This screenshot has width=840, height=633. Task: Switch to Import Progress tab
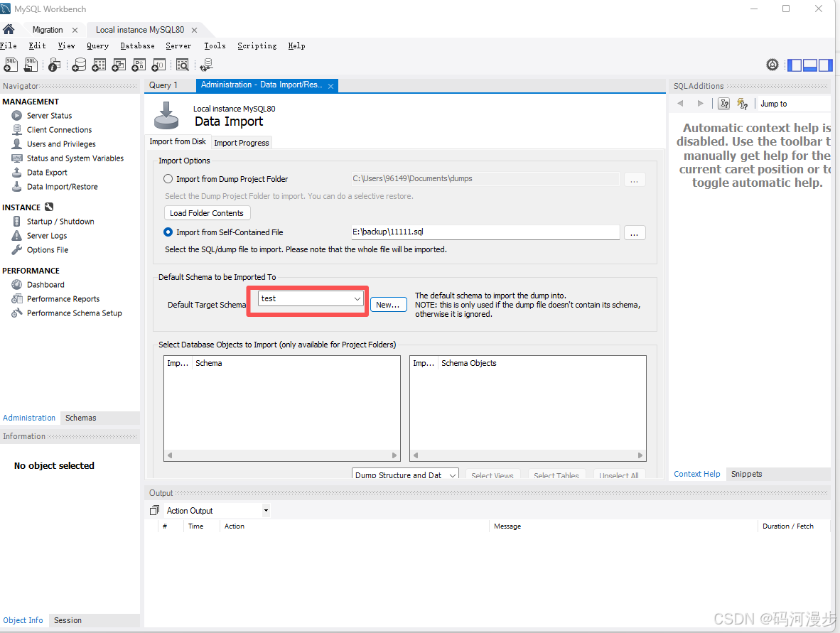[241, 143]
